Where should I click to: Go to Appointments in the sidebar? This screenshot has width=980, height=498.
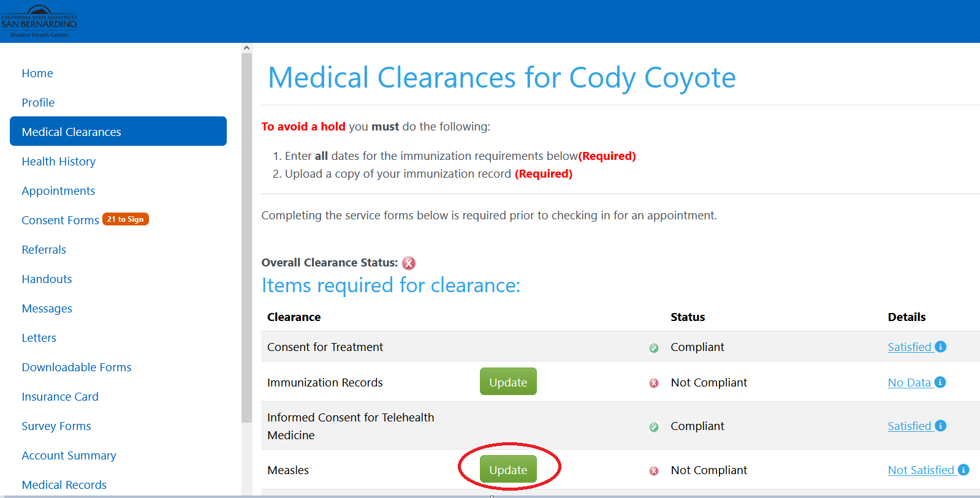[x=58, y=191]
